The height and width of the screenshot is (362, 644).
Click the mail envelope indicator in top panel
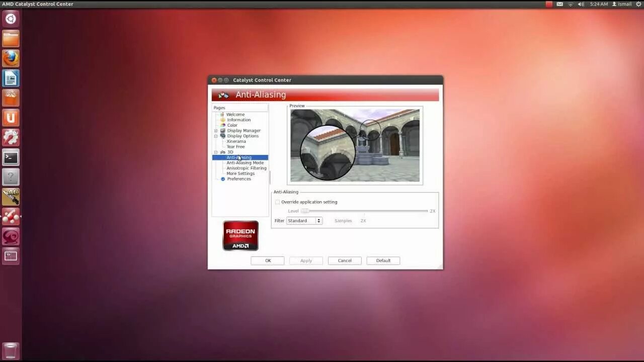(559, 4)
